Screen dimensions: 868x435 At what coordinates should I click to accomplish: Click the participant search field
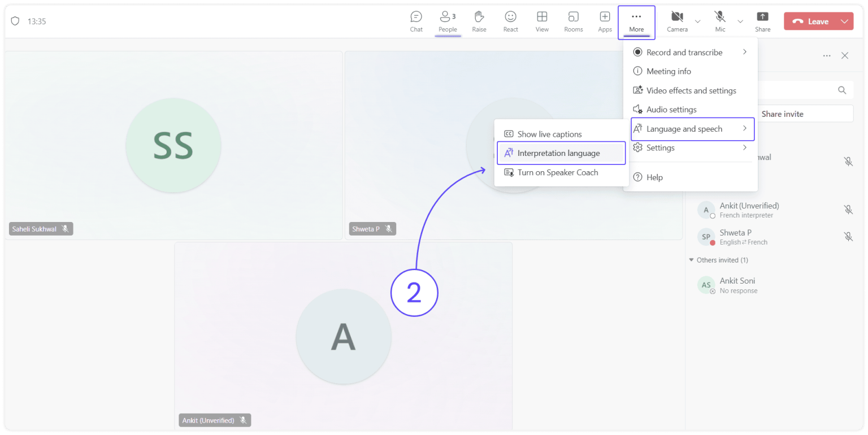802,90
